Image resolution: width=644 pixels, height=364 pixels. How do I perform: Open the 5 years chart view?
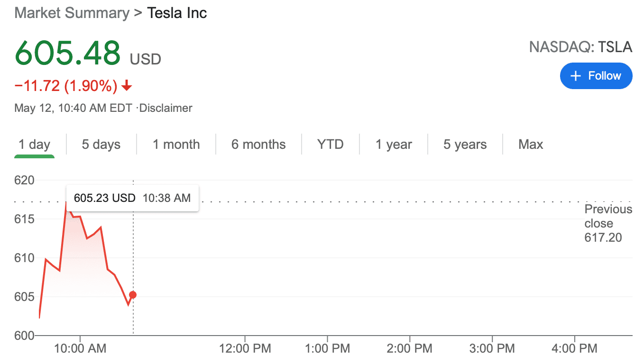pos(465,144)
